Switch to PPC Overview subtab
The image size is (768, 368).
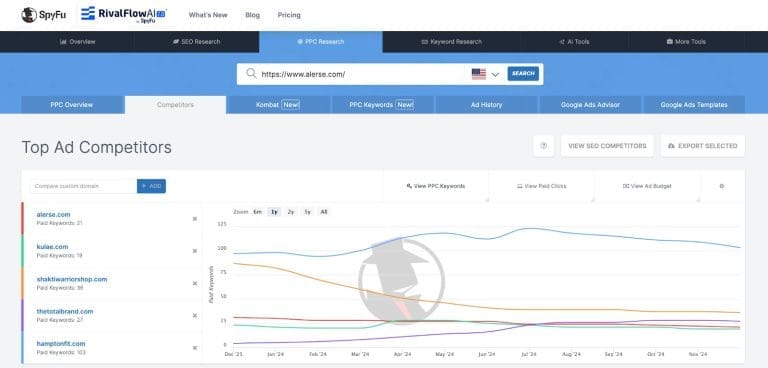pos(72,105)
